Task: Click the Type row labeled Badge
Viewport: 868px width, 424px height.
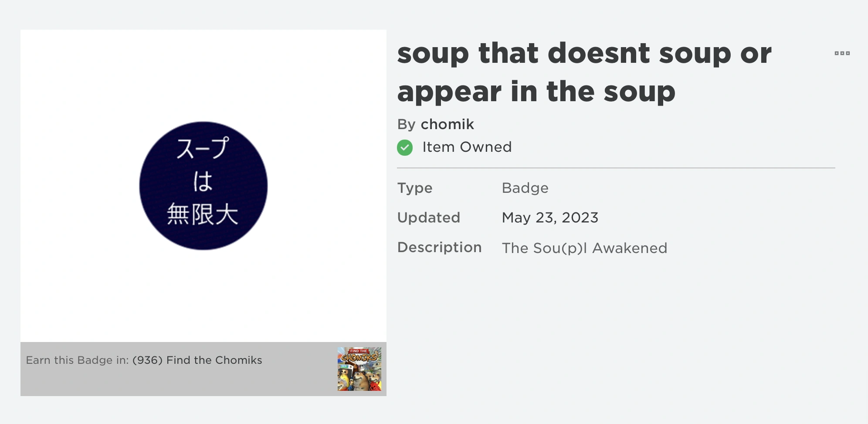Action: coord(525,188)
